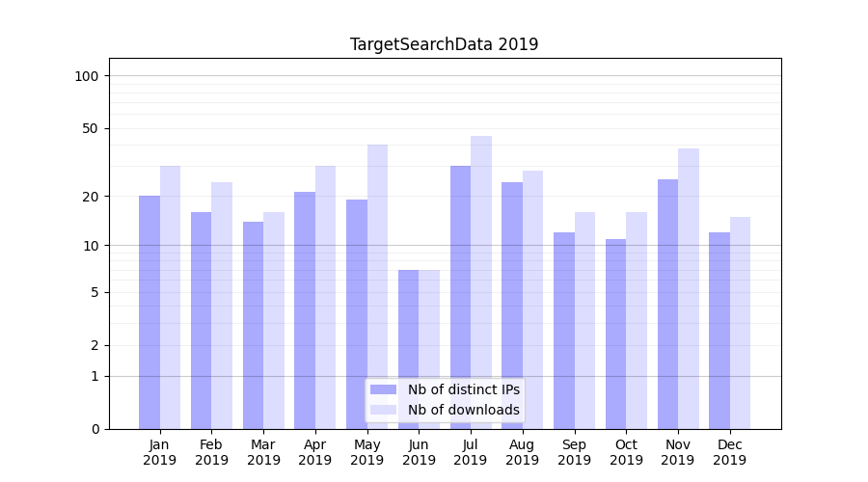Click the 100 tick label on y-axis
This screenshot has width=868, height=482.
coord(87,76)
